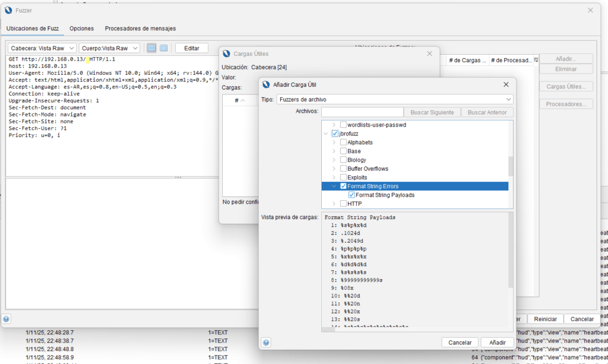Open the Cabecera: Vista Raw dropdown
Viewport: 608px width, 364px height.
[42, 48]
